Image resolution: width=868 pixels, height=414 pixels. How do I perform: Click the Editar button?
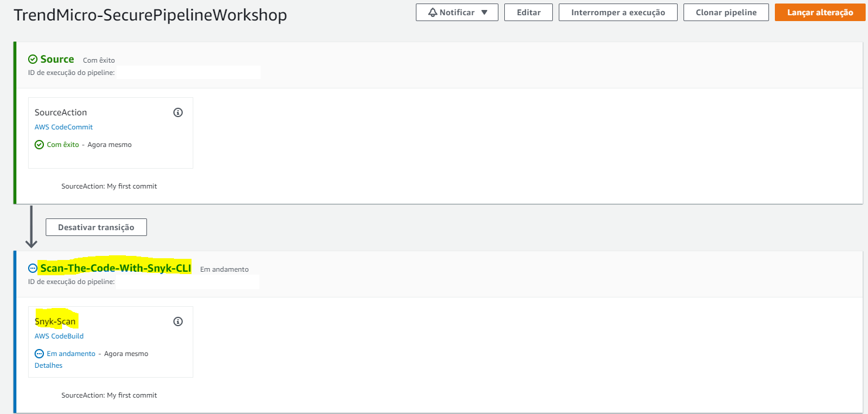(529, 12)
